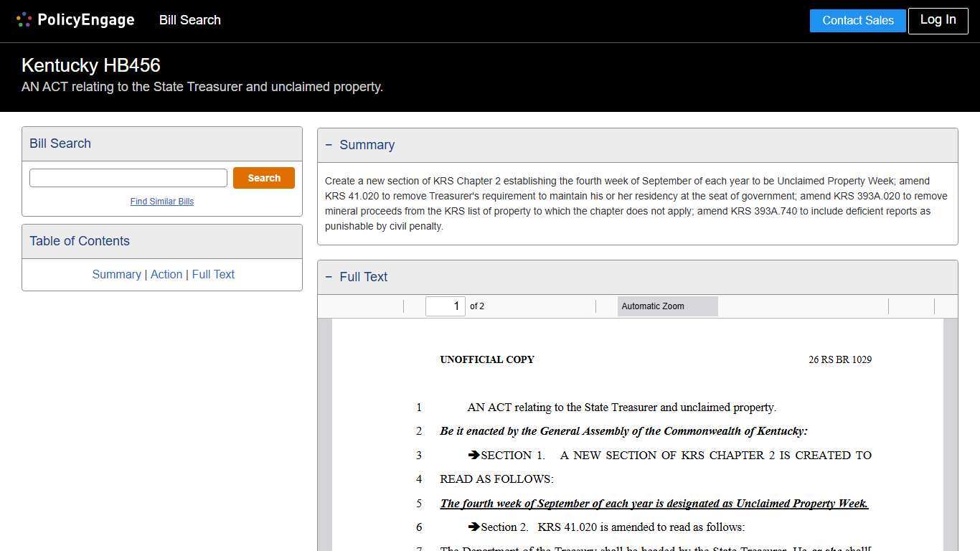Click the PolicyEngage logo icon
The image size is (980, 551).
pyautogui.click(x=23, y=19)
